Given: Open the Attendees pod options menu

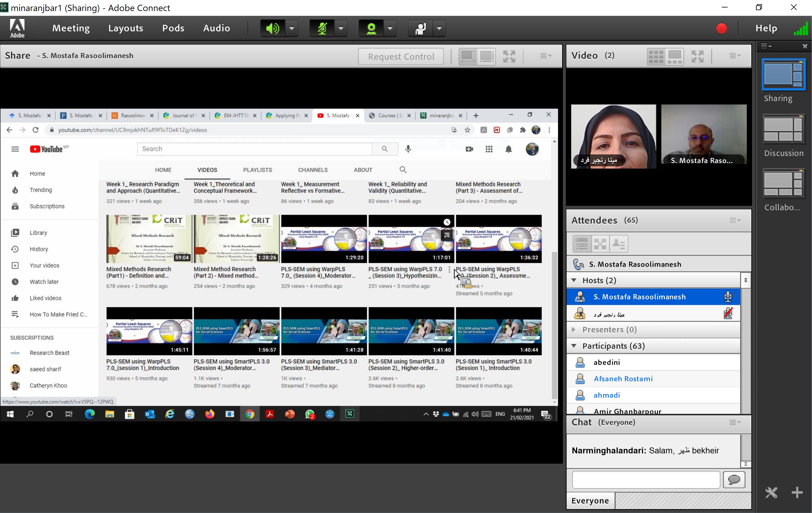Looking at the screenshot, I should (735, 220).
